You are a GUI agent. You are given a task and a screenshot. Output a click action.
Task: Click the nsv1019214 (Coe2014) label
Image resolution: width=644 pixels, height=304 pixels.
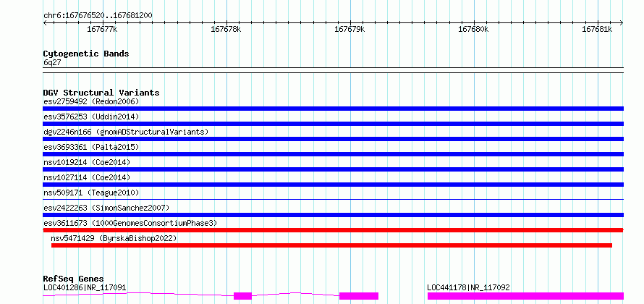click(87, 162)
